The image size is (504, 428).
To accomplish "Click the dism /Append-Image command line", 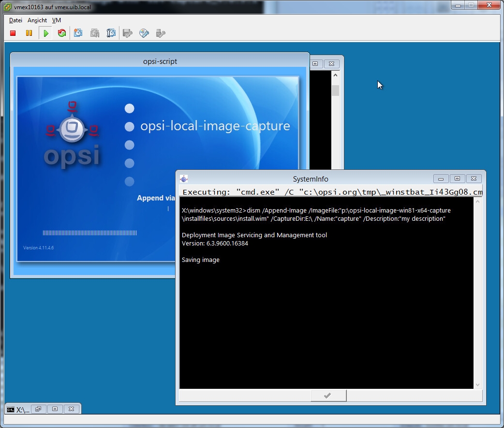I will tap(316, 214).
